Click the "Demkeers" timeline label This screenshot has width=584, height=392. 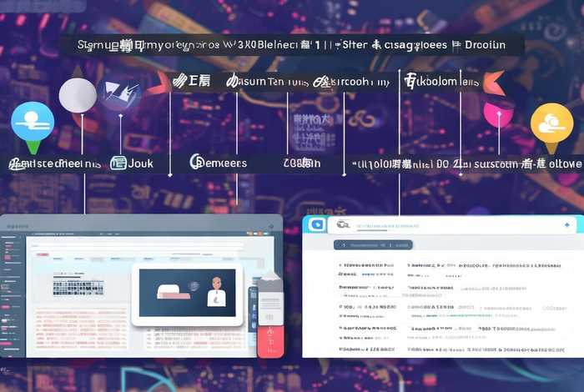pyautogui.click(x=219, y=163)
